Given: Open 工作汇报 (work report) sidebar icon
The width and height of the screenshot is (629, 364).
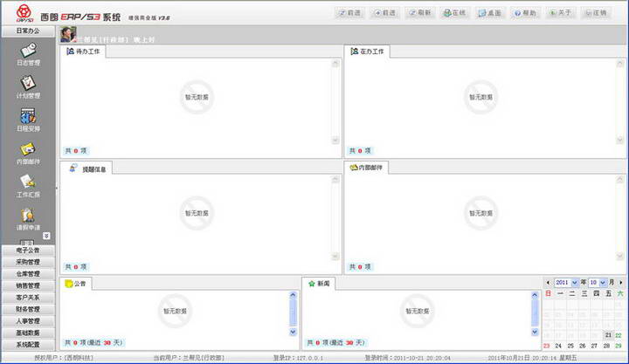Looking at the screenshot, I should point(28,186).
